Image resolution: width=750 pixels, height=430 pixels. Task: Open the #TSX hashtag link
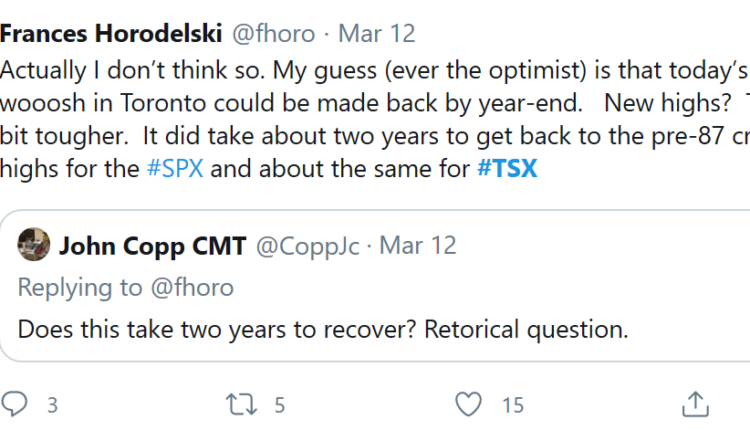tap(508, 168)
